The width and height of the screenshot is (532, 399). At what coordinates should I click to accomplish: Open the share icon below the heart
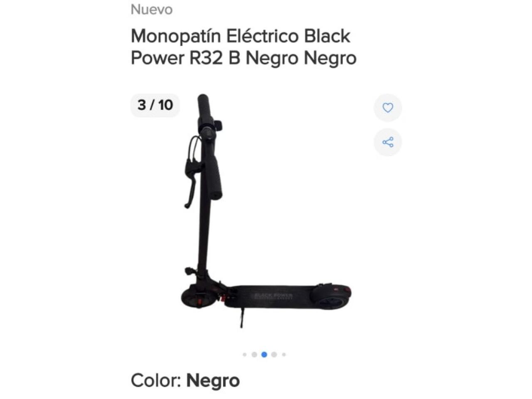coord(387,143)
